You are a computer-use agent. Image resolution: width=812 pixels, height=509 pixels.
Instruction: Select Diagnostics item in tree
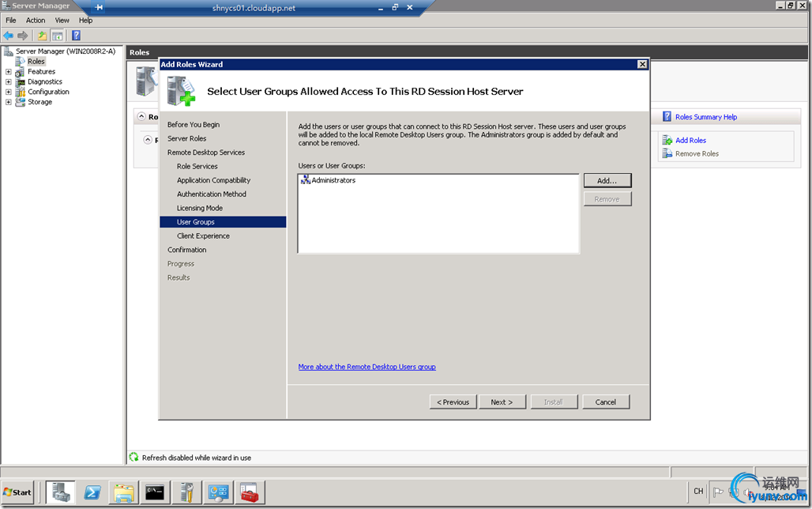click(45, 81)
